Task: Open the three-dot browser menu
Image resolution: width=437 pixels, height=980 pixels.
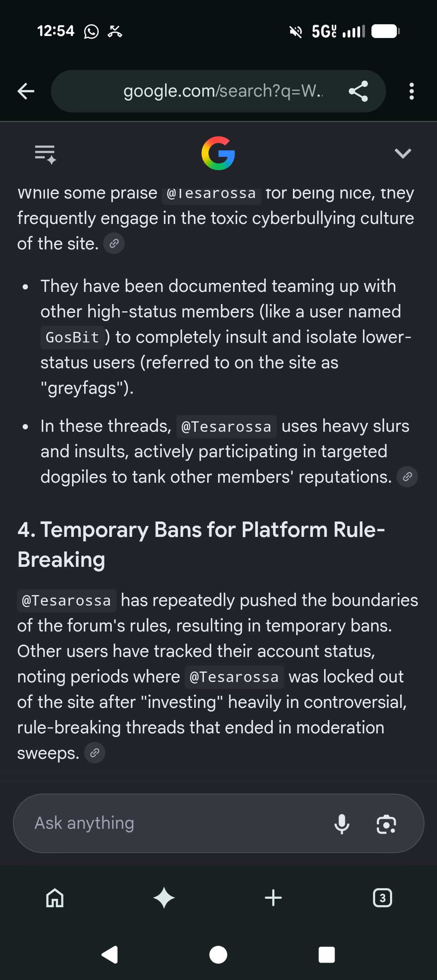Action: point(412,91)
